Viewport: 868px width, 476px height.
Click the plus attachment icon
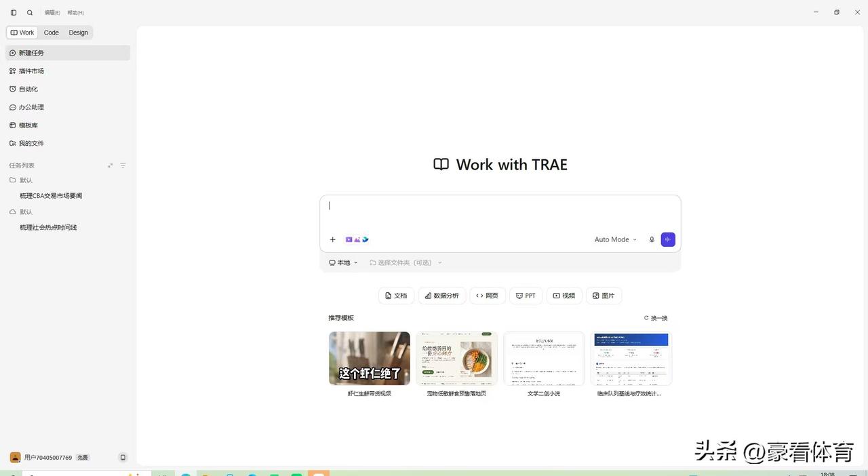pyautogui.click(x=333, y=239)
